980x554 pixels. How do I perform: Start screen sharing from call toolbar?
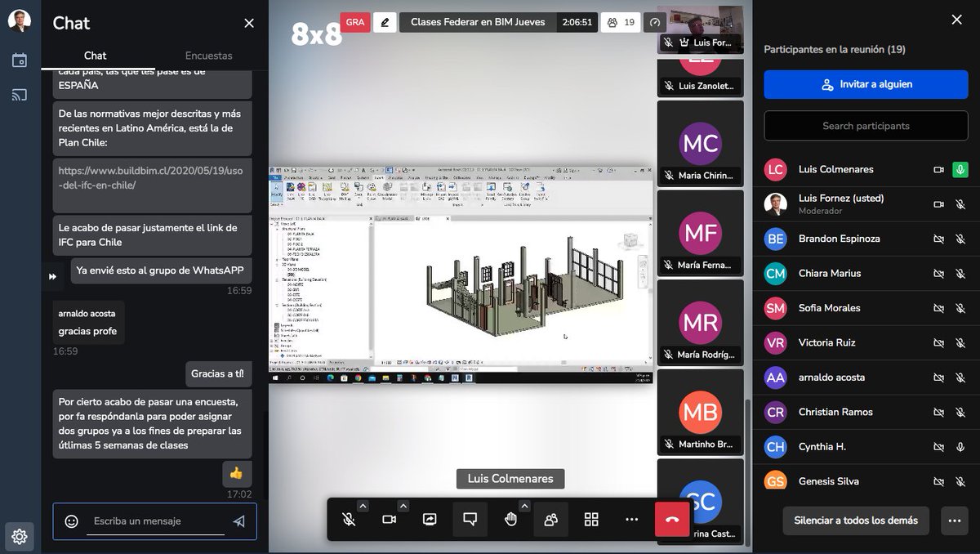pyautogui.click(x=430, y=520)
